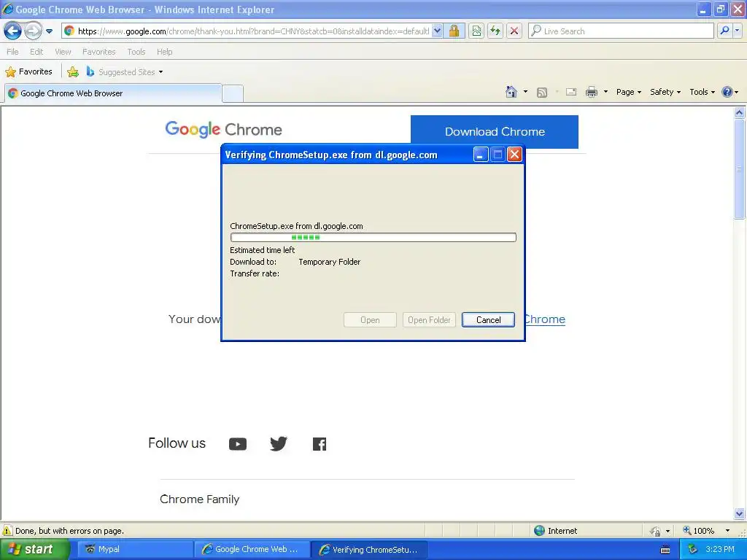Click the search magnifier button
Image resolution: width=747 pixels, height=560 pixels.
click(x=724, y=31)
